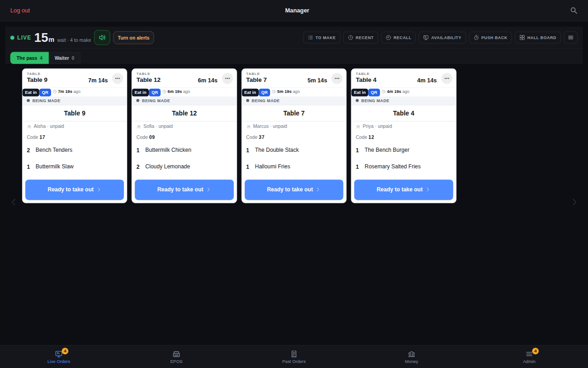Image resolution: width=588 pixels, height=368 pixels.
Task: Click the right carousel arrow
Action: (574, 202)
